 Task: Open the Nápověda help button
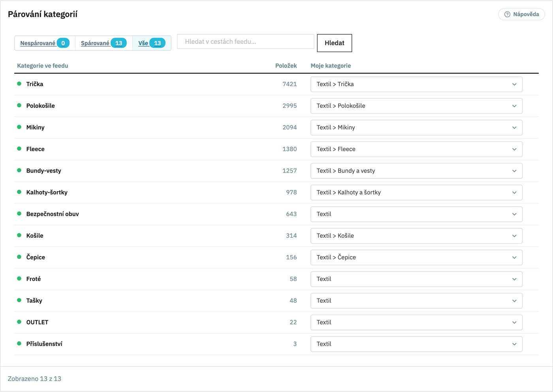(x=521, y=14)
